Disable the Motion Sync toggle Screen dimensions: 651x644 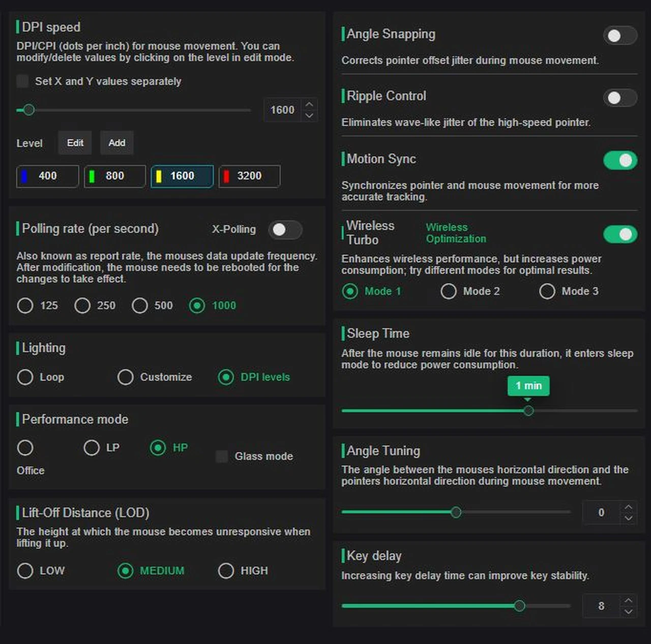(x=619, y=161)
